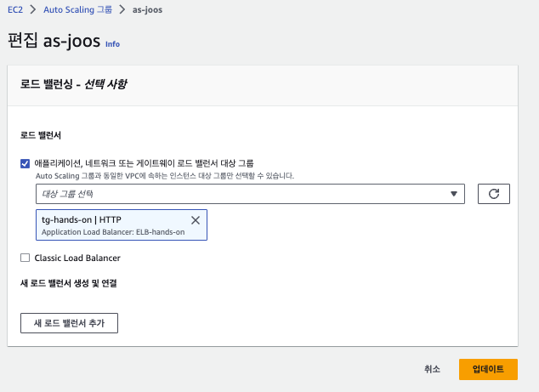The width and height of the screenshot is (539, 392).
Task: Remove the tg-hands-on target group tag
Action: tap(196, 220)
